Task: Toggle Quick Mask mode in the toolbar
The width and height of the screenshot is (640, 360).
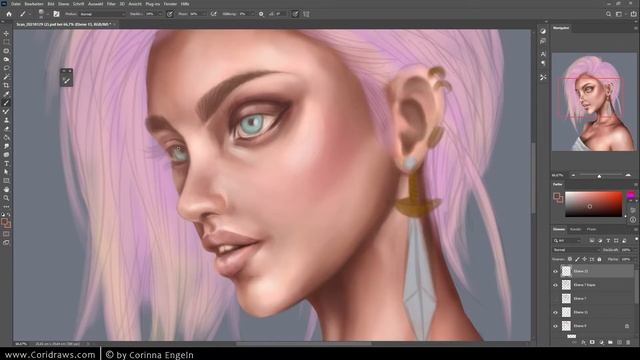Action: pos(6,234)
